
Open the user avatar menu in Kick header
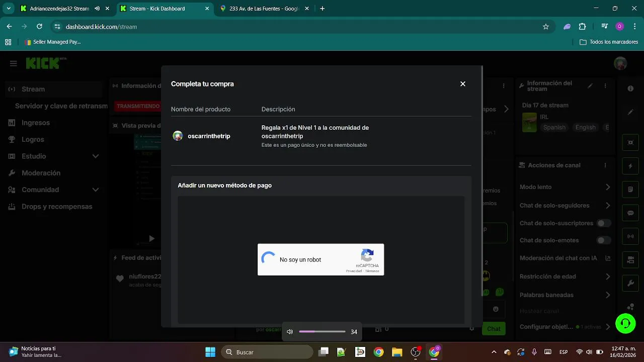click(x=620, y=63)
